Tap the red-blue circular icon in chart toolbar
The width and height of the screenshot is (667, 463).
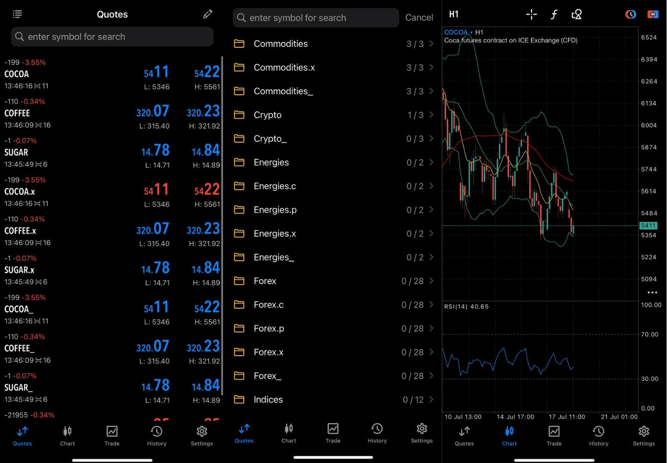point(630,14)
